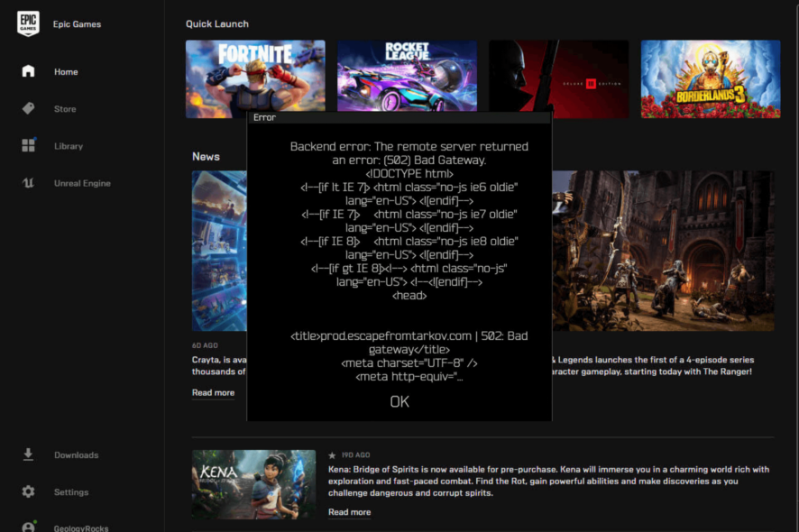This screenshot has width=799, height=532.
Task: Click the Library grid icon
Action: [28, 145]
